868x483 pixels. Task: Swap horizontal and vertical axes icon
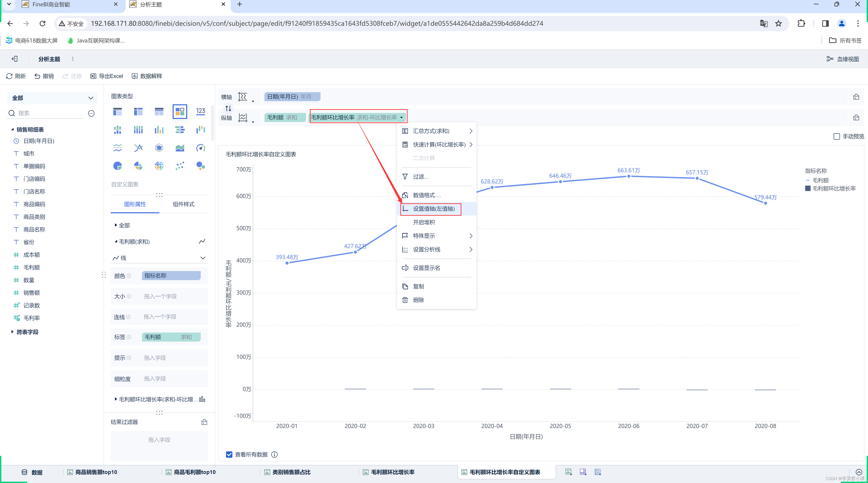coord(228,108)
